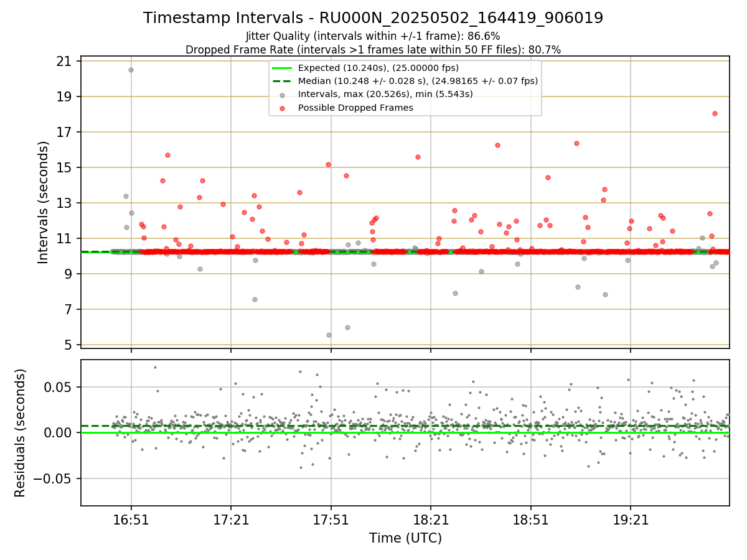The image size is (747, 560).
Task: Click the Residuals (seconds) y-axis label
Action: [x=20, y=432]
